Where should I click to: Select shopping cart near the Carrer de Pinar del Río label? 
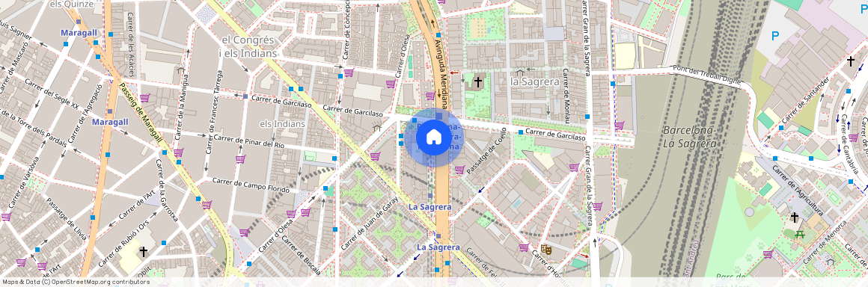click(x=240, y=159)
